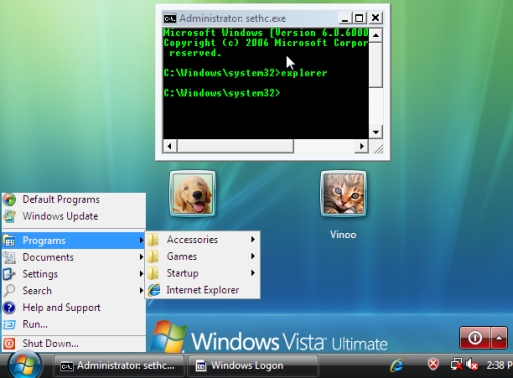
Task: Click the 'explorer' command line text
Action: (x=304, y=73)
